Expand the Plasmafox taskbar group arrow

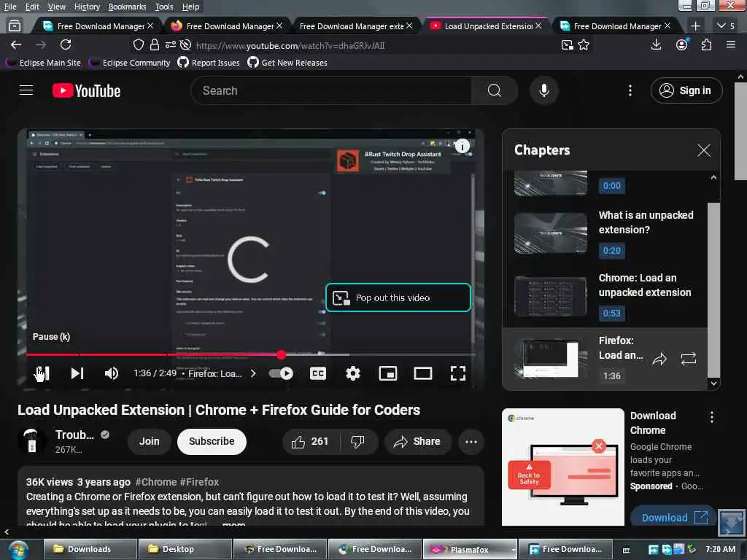coord(513,550)
